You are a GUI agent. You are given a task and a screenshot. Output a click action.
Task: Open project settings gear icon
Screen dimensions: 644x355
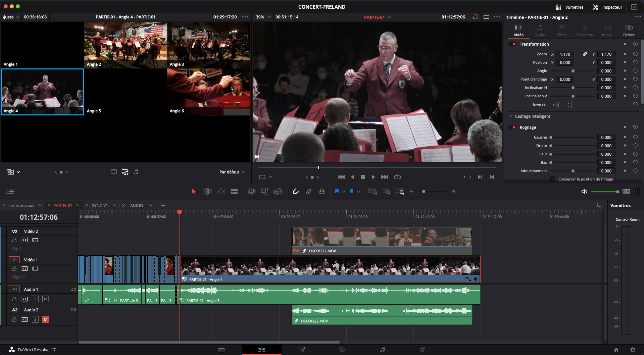click(633, 350)
